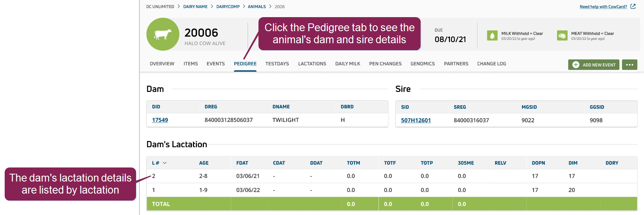The height and width of the screenshot is (215, 644).
Task: Switch to the Events tab
Action: [x=216, y=64]
